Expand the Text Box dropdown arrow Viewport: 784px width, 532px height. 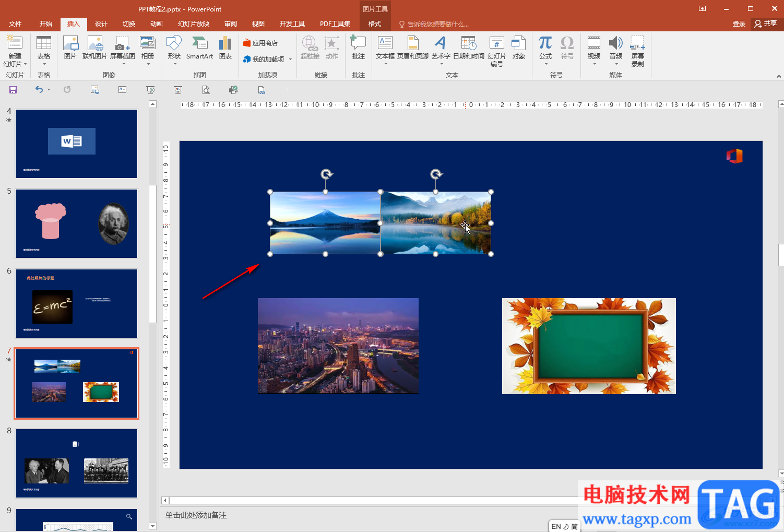pyautogui.click(x=385, y=64)
